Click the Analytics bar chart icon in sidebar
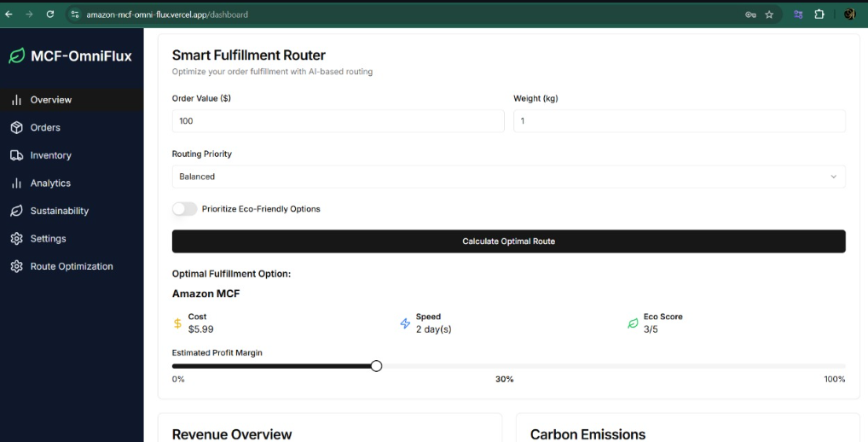The height and width of the screenshot is (442, 868). [16, 183]
